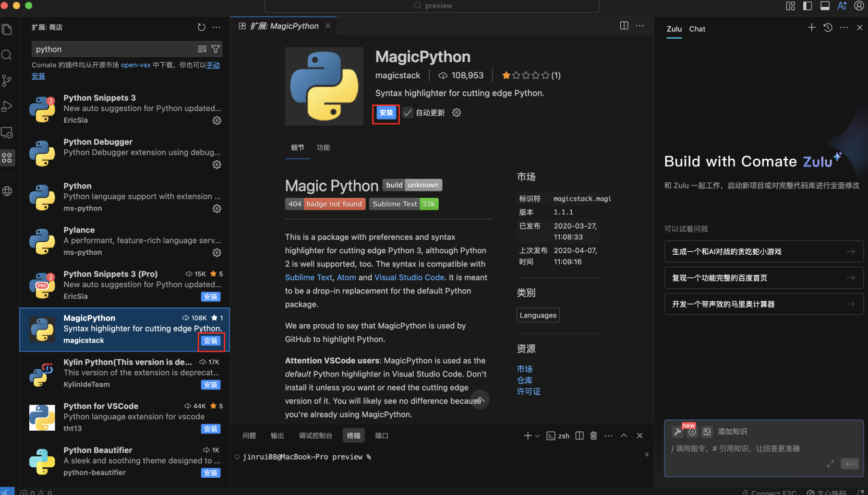Image resolution: width=868 pixels, height=495 pixels.
Task: Manage gear for Python Snippets 3
Action: pyautogui.click(x=217, y=121)
